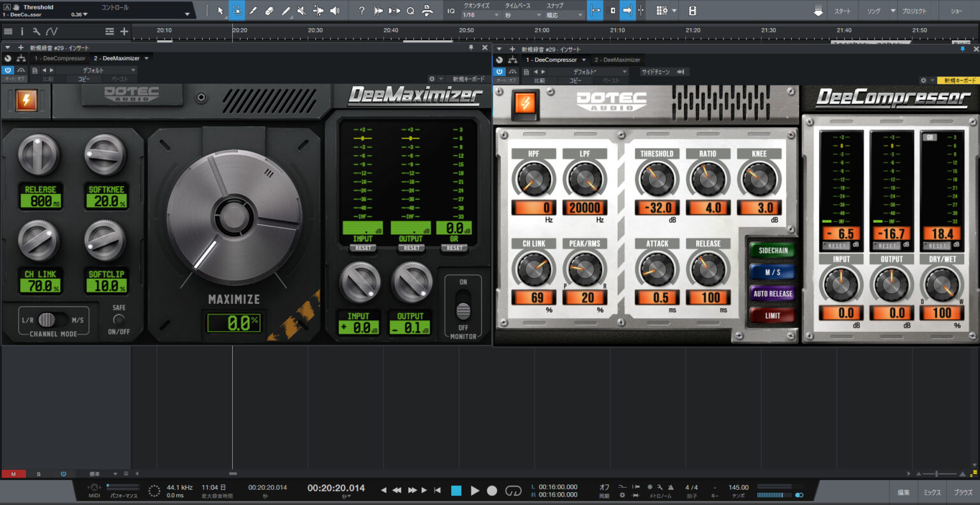This screenshot has width=980, height=505.
Task: Click the help question mark icon
Action: [x=362, y=11]
